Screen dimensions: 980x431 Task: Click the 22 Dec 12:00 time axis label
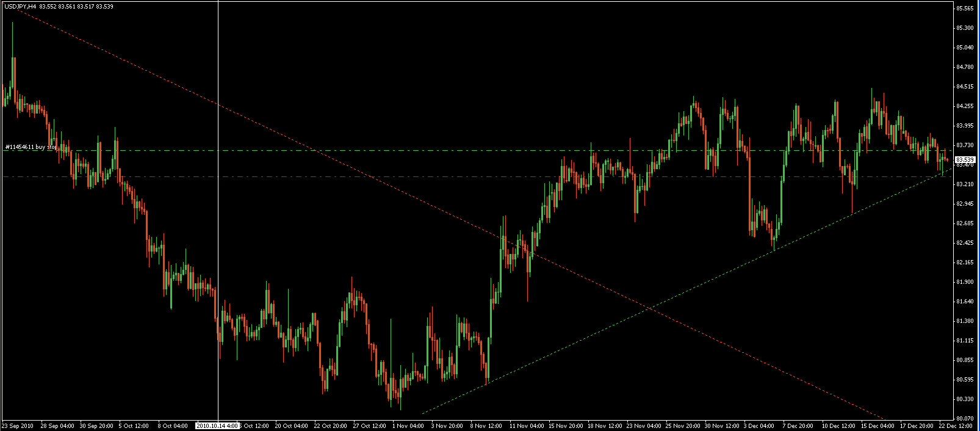956,426
